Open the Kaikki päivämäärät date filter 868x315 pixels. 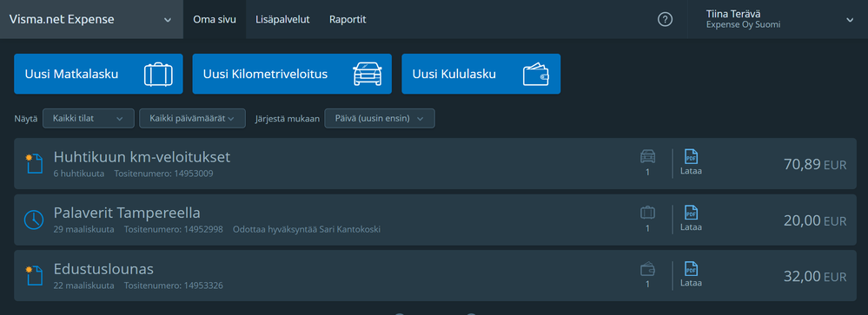(x=193, y=118)
